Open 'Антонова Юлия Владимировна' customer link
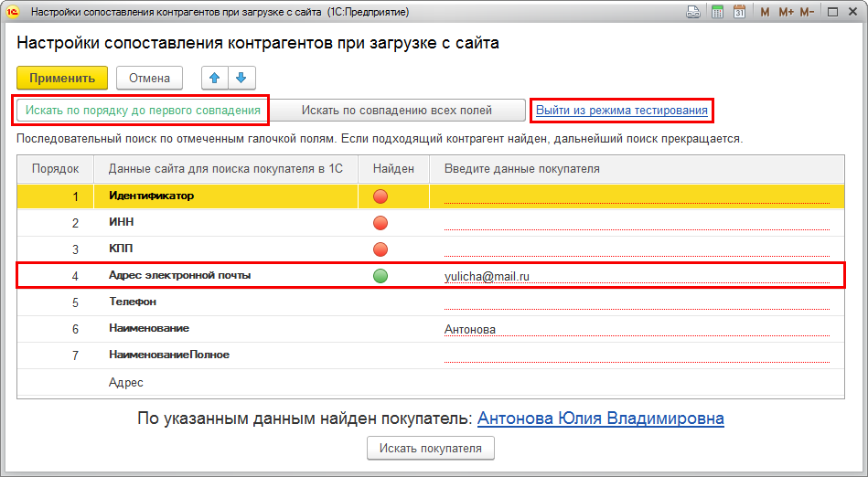Viewport: 868px width, 477px height. (600, 419)
